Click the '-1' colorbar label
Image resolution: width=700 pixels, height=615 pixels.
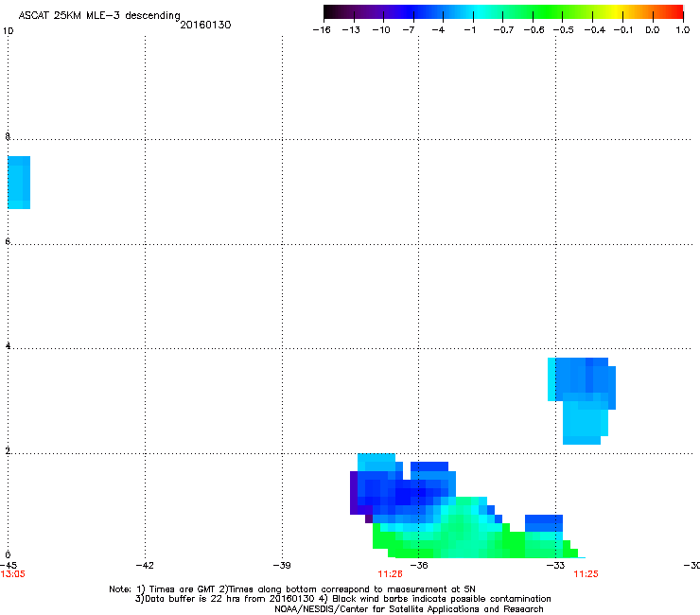tap(469, 30)
